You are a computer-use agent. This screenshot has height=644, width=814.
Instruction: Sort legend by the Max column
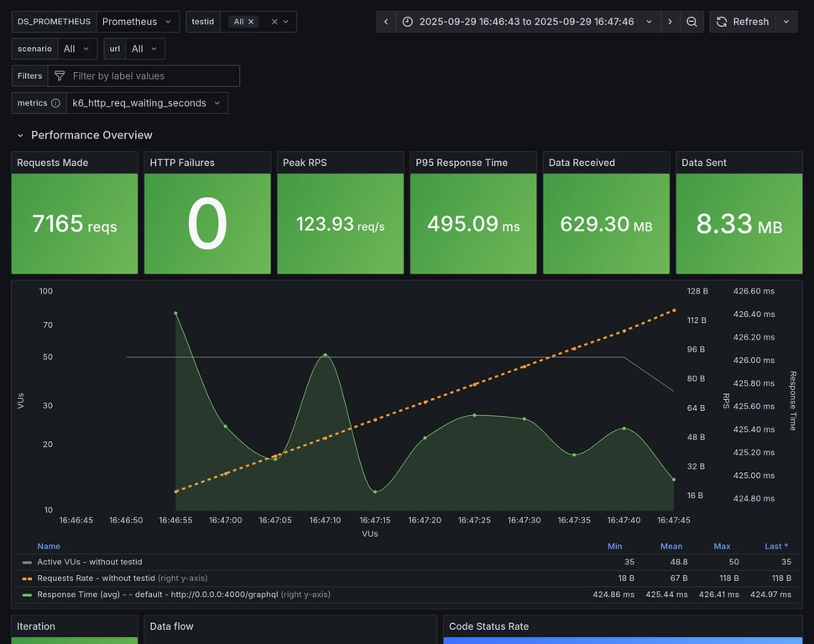tap(722, 546)
